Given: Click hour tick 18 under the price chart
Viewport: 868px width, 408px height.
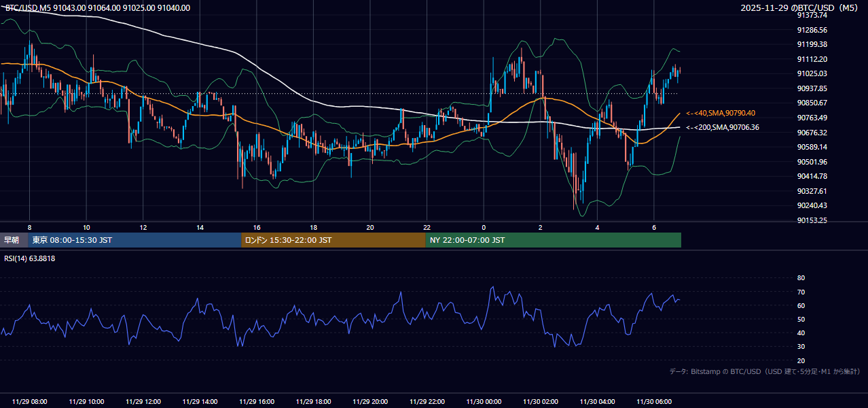Looking at the screenshot, I should point(313,227).
